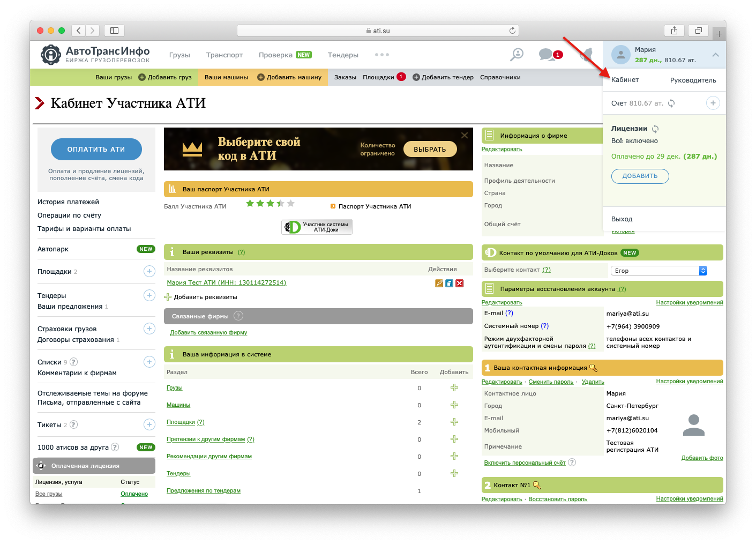Select Ваши грузы in green bar
Image resolution: width=756 pixels, height=544 pixels.
(114, 77)
